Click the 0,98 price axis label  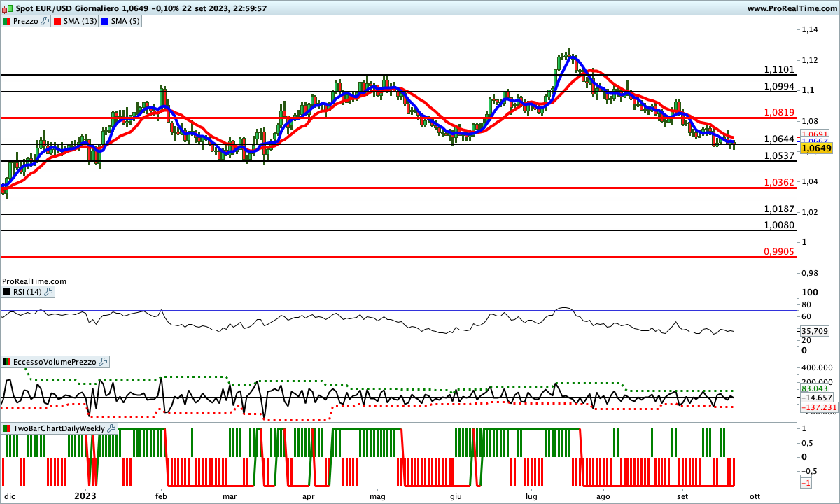pyautogui.click(x=811, y=272)
